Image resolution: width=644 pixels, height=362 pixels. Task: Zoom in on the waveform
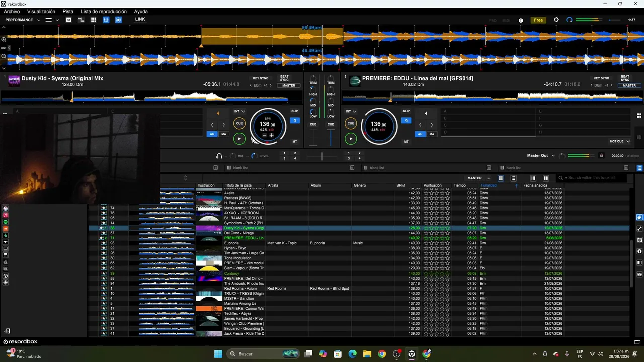(x=4, y=39)
